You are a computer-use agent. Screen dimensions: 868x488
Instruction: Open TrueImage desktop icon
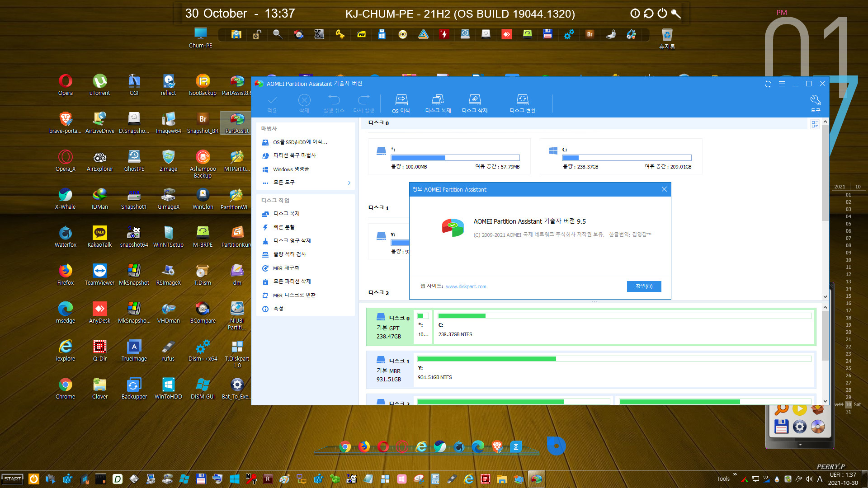pyautogui.click(x=134, y=351)
